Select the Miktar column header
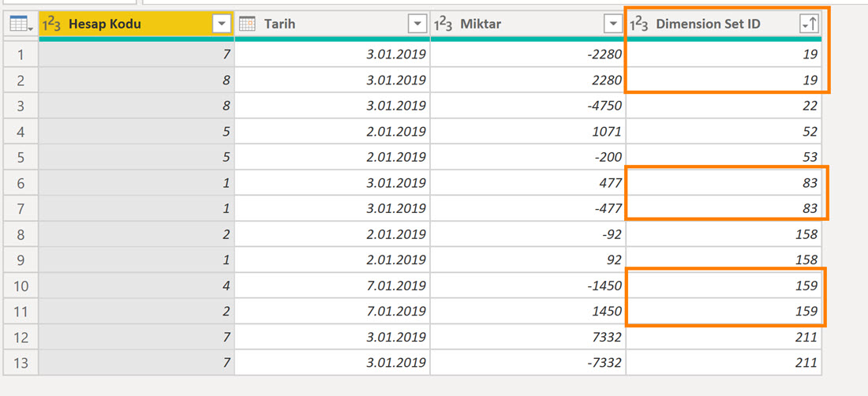The image size is (868, 396). 529,24
